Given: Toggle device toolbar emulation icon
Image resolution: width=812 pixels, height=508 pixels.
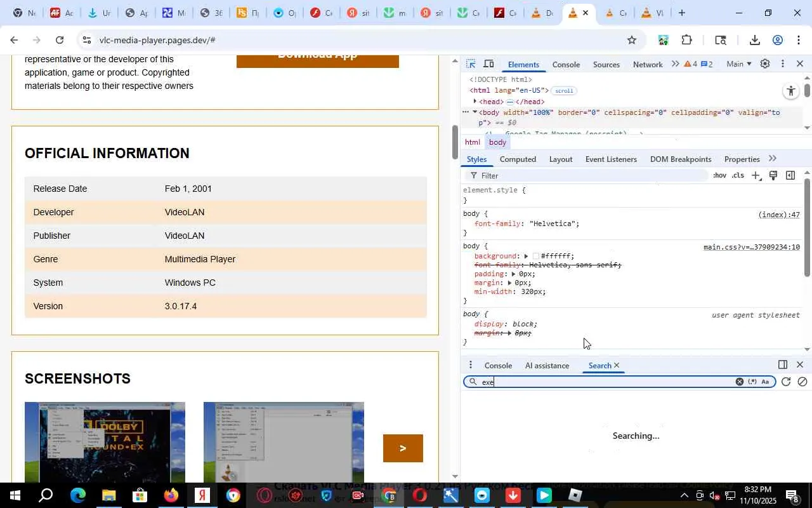Looking at the screenshot, I should pyautogui.click(x=489, y=64).
